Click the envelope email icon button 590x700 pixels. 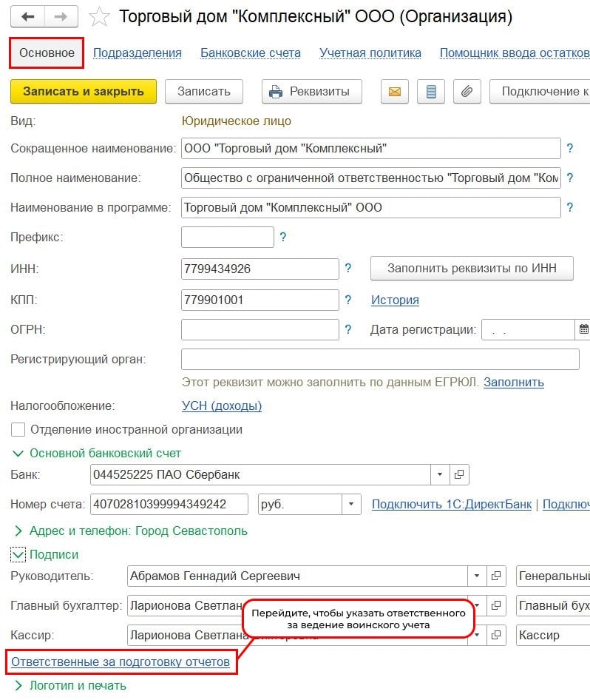[x=395, y=92]
